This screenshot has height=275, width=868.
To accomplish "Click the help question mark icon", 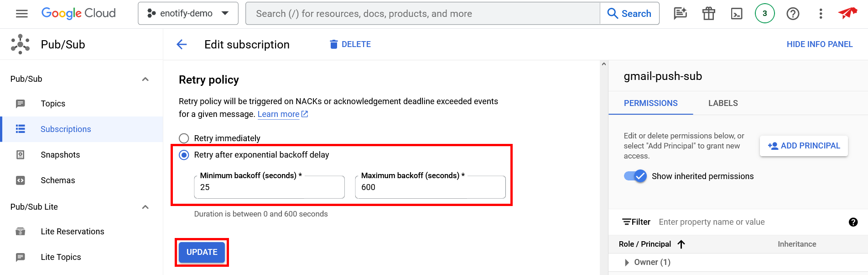I will tap(793, 14).
